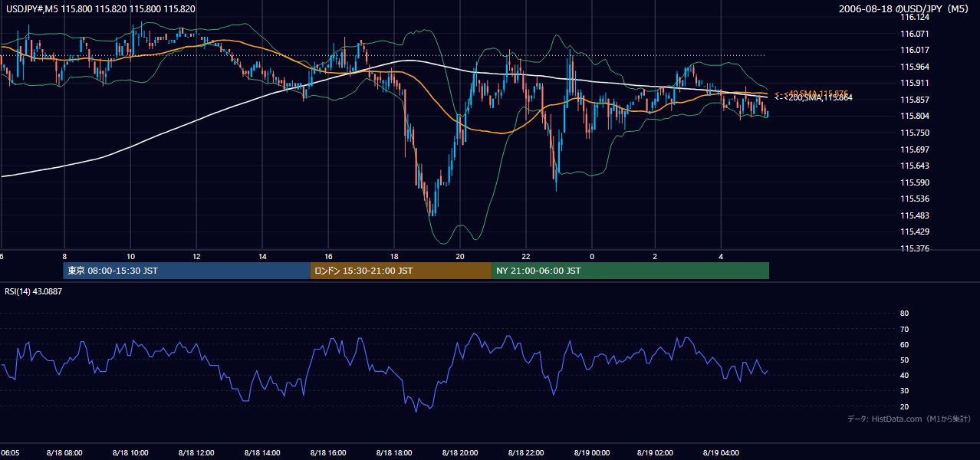Click price axis label 115.804
The width and height of the screenshot is (980, 460).
915,116
